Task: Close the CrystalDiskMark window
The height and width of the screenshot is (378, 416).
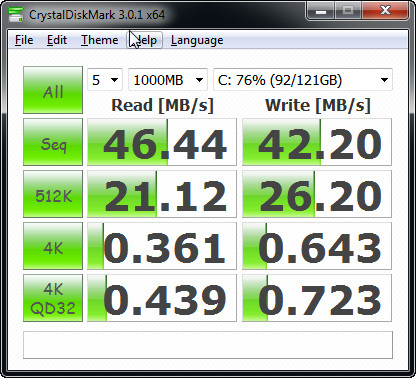Action: click(x=385, y=11)
